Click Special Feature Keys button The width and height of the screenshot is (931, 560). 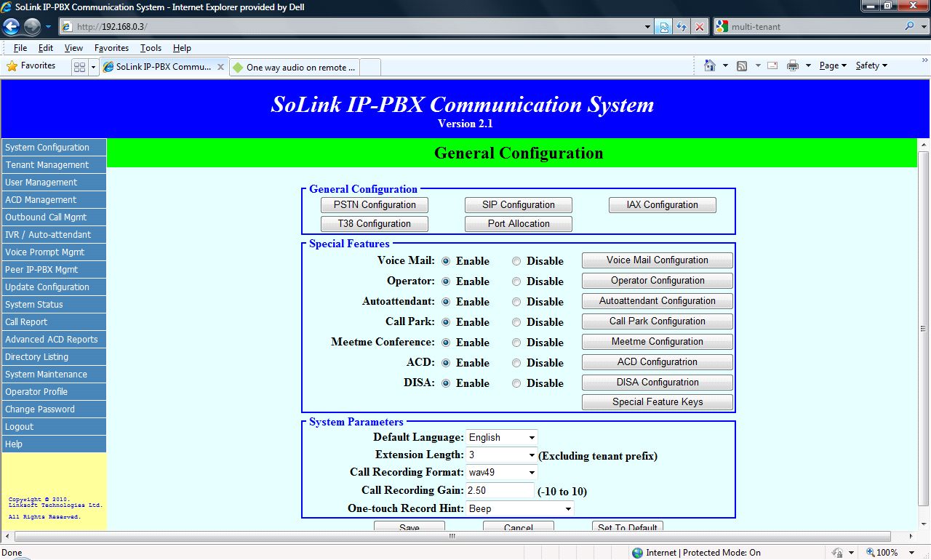[658, 402]
